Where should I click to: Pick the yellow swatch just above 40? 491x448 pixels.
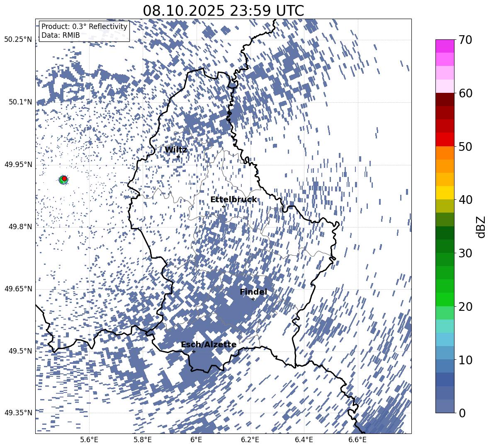445,193
